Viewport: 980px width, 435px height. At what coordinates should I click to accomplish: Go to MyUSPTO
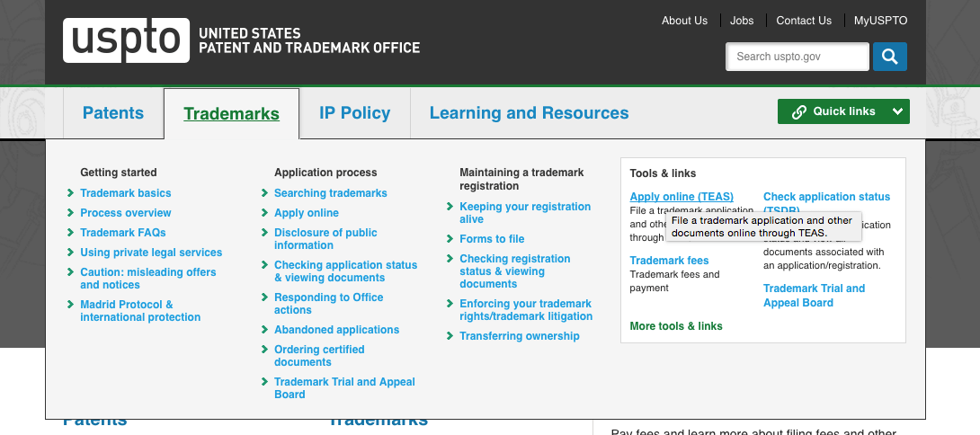coord(880,21)
